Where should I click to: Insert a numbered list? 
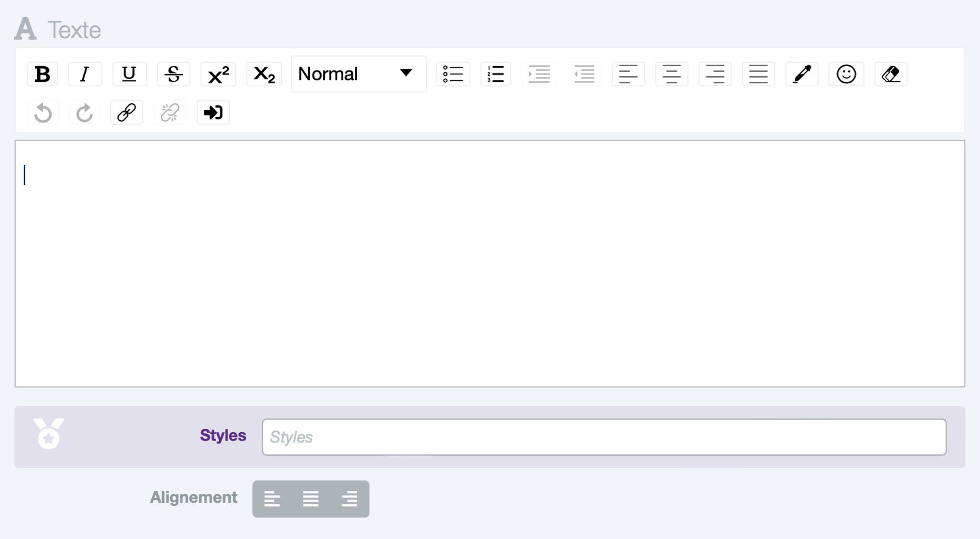(496, 74)
